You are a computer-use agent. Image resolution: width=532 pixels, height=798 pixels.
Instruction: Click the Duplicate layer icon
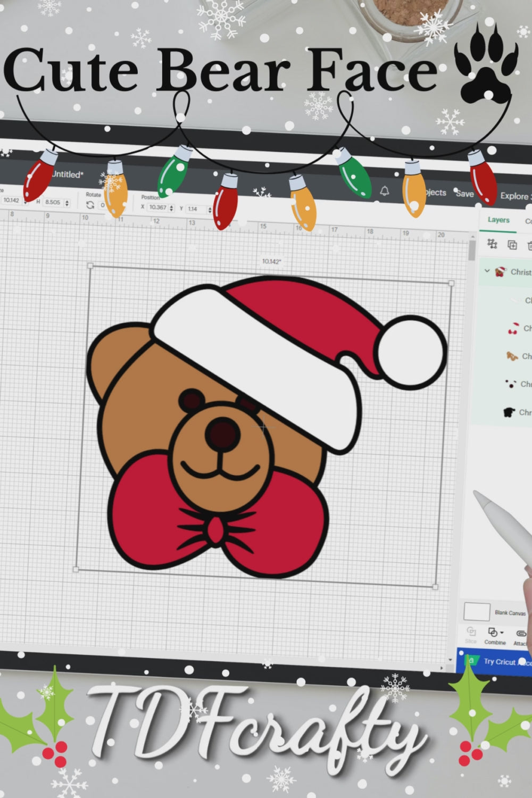pos(512,245)
